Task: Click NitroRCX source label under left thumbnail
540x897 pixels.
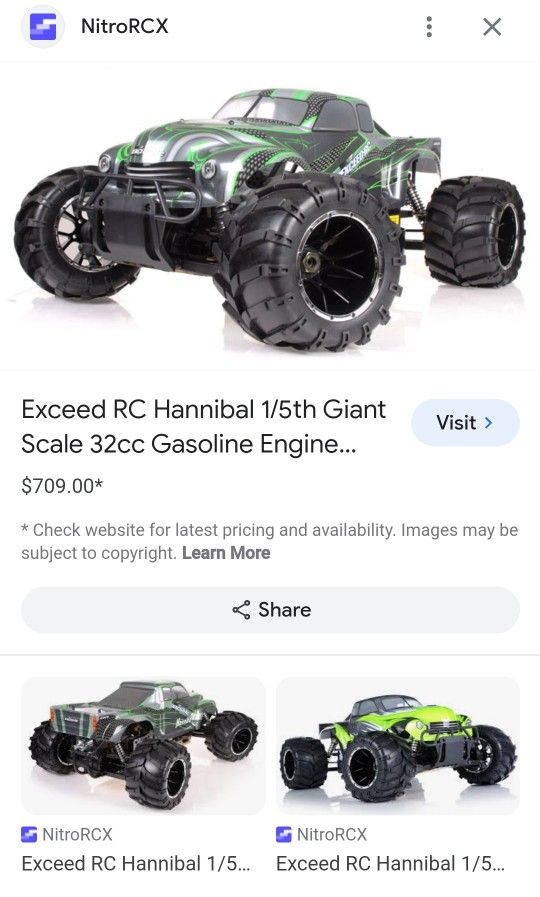Action: (x=77, y=835)
